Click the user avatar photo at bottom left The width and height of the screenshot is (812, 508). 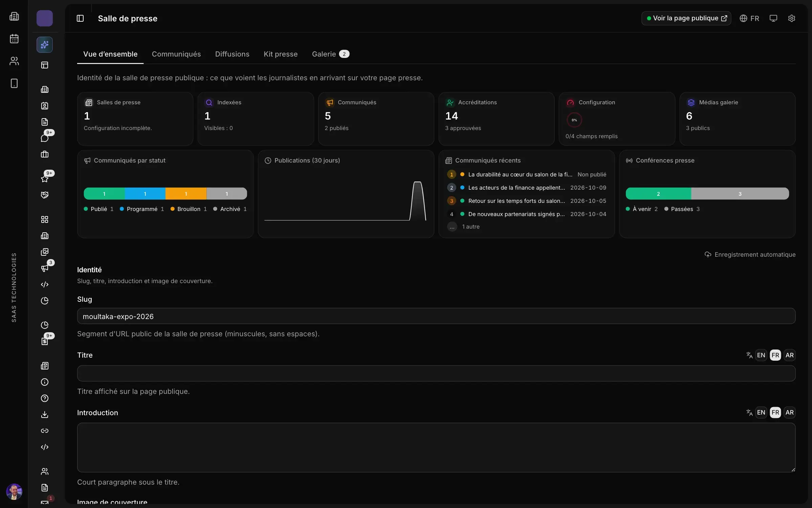[x=14, y=492]
